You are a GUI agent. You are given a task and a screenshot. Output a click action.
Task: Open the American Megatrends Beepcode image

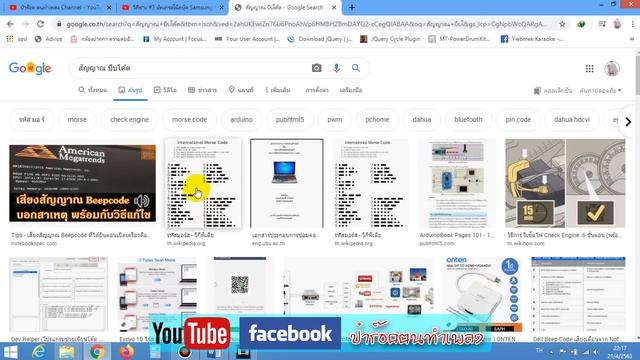tap(82, 183)
